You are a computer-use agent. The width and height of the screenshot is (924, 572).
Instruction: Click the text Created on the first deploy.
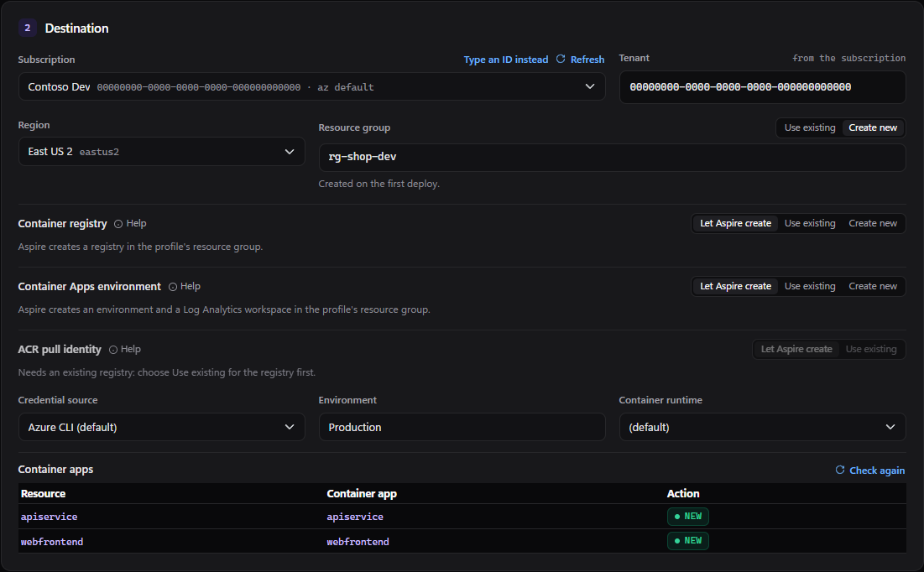378,184
